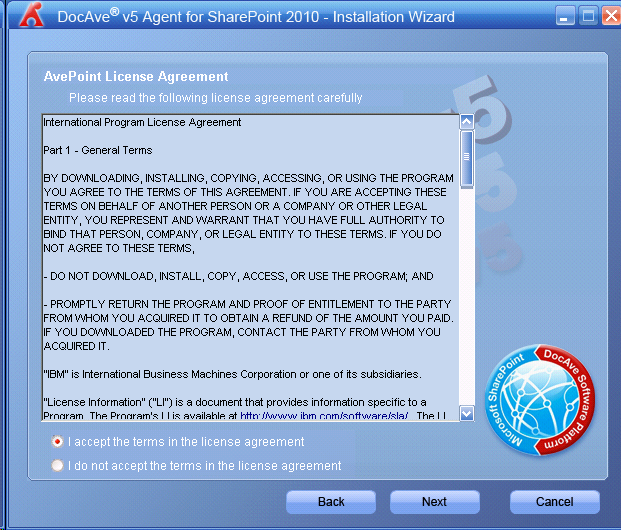Screen dimensions: 621x530
Task: Click the 'Part 1 - General Terms' line
Action: [x=98, y=150]
